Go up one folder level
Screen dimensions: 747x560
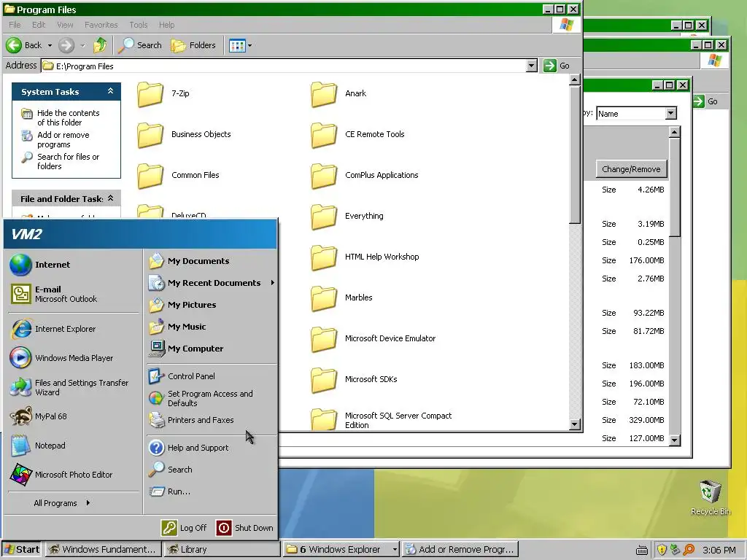click(100, 45)
